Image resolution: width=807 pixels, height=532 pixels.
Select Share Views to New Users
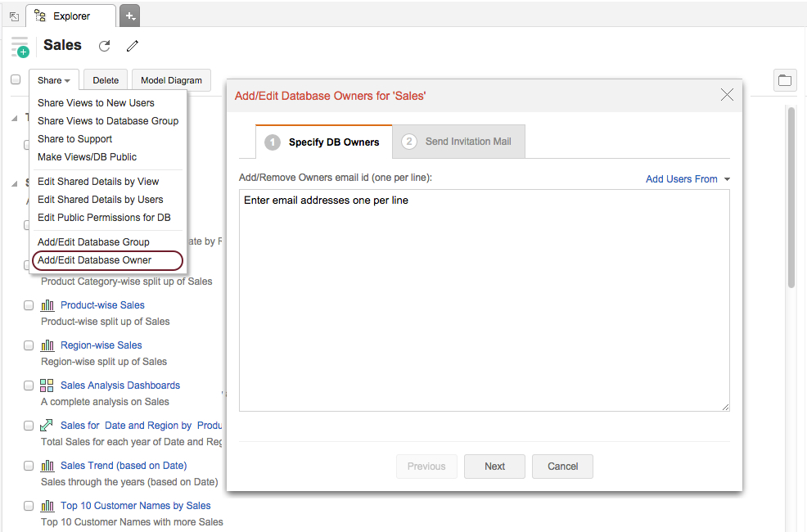[x=96, y=103]
